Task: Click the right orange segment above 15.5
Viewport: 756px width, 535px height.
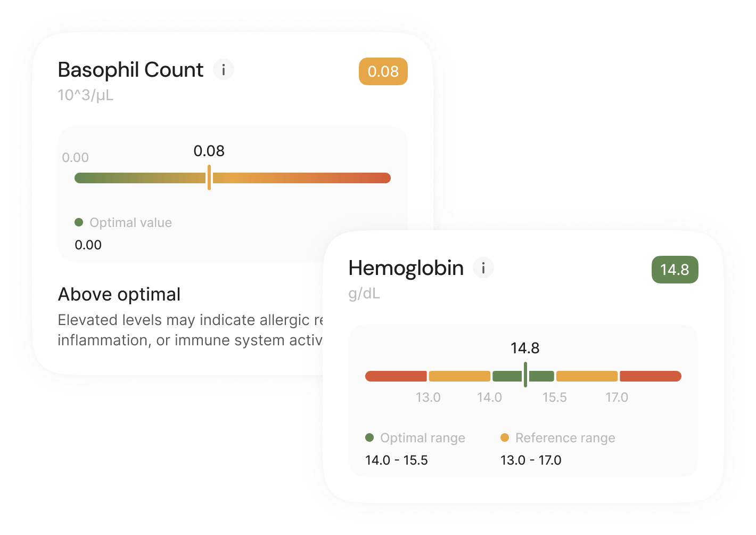Action: point(587,376)
